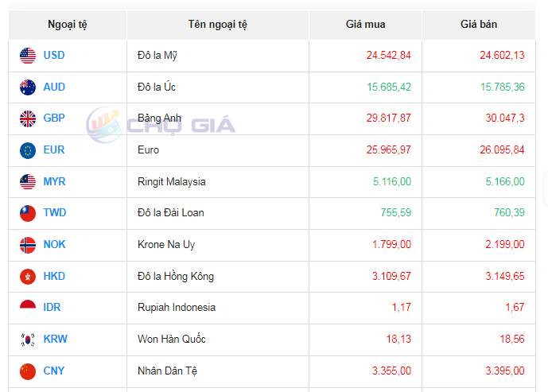Click the Taiwan flag icon
This screenshot has width=548, height=392.
tap(28, 213)
